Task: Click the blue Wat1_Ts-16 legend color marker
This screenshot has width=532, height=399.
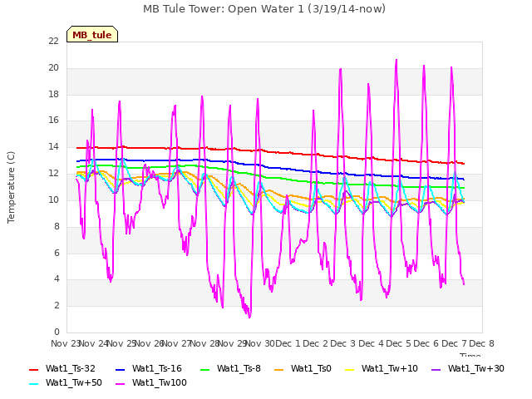Action: pos(120,369)
